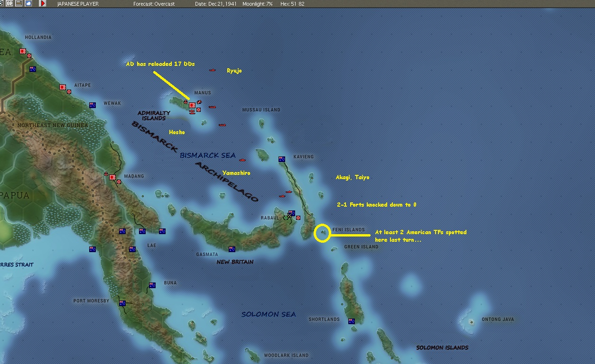Click the ship icon west of Kavieng strait
This screenshot has width=595, height=364.
288,192
